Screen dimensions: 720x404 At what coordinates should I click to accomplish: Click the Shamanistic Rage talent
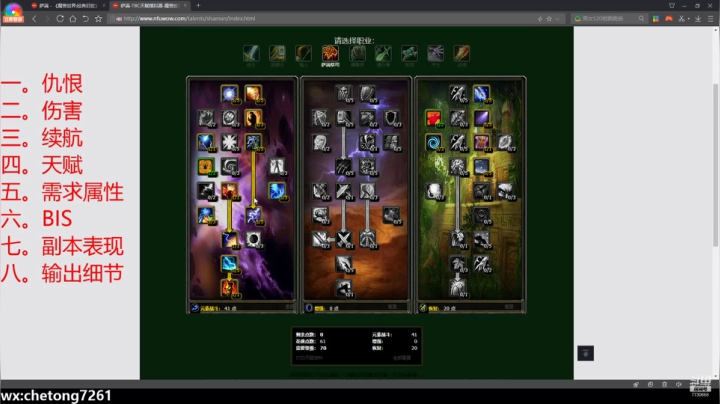tap(343, 288)
